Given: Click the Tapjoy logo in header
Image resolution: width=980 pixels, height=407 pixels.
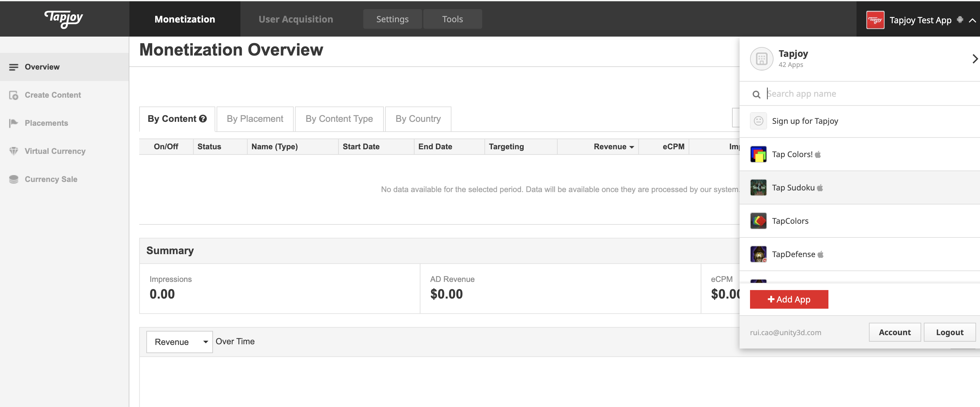Looking at the screenshot, I should coord(64,18).
